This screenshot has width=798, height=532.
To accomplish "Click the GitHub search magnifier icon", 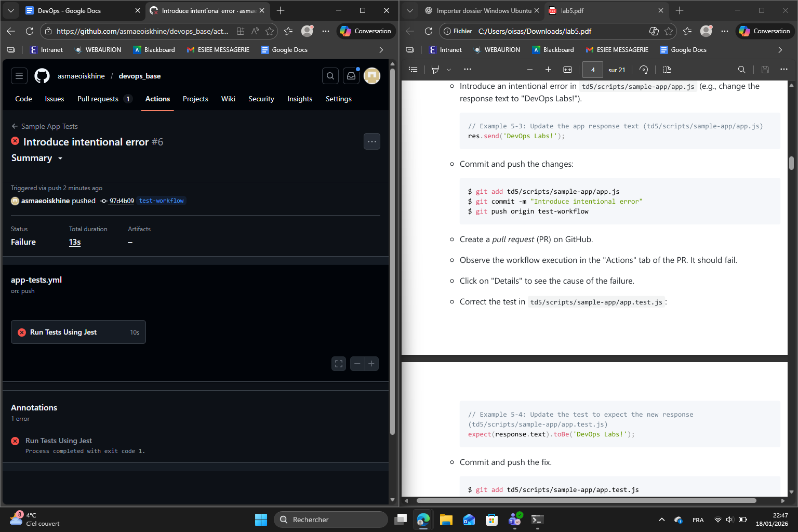I will click(330, 75).
